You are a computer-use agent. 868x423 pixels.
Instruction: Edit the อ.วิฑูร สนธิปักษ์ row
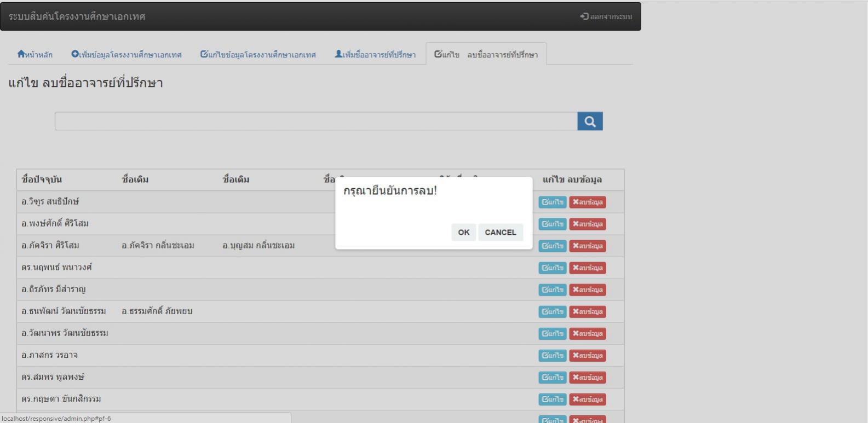[553, 202]
